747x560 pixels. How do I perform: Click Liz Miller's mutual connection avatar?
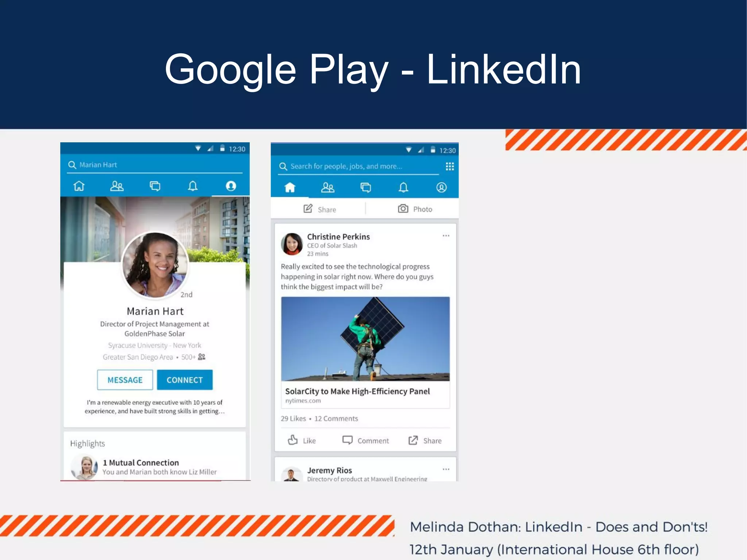(84, 467)
